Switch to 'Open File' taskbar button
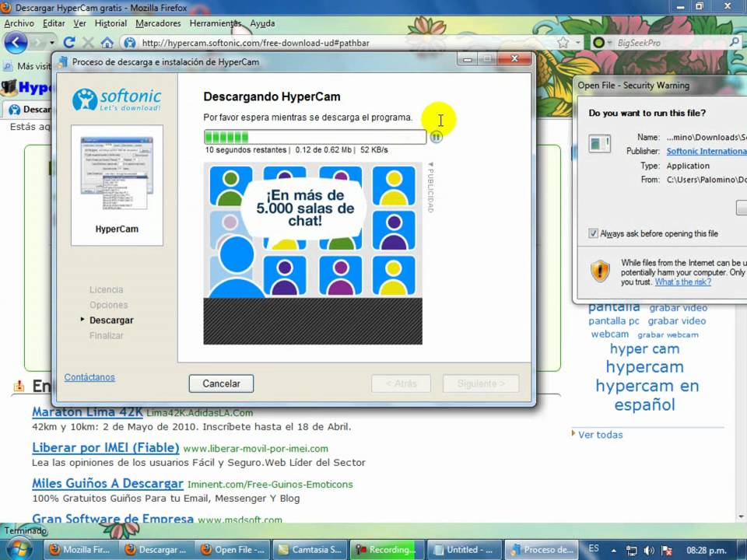Viewport: 747px width, 560px height. [x=233, y=550]
